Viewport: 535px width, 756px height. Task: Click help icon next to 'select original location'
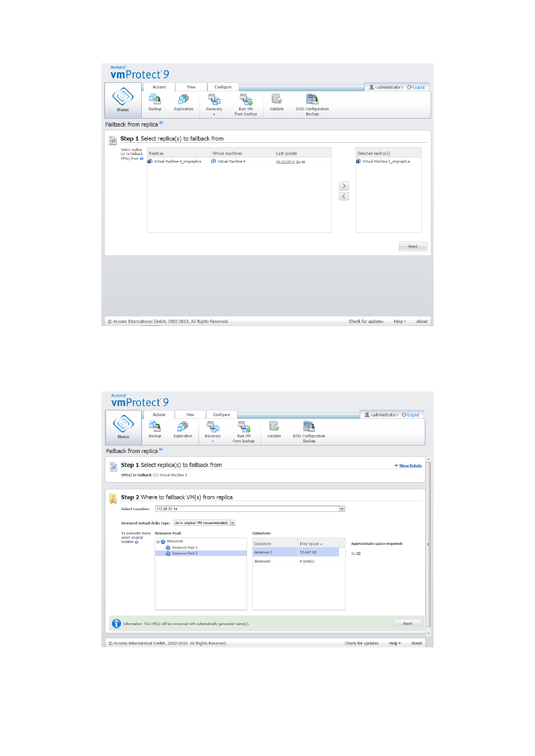136,542
